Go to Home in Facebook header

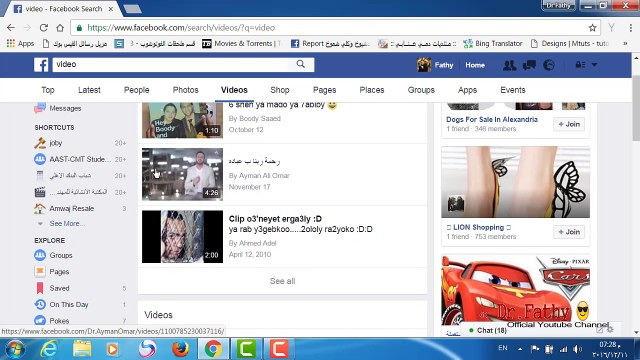click(x=475, y=65)
